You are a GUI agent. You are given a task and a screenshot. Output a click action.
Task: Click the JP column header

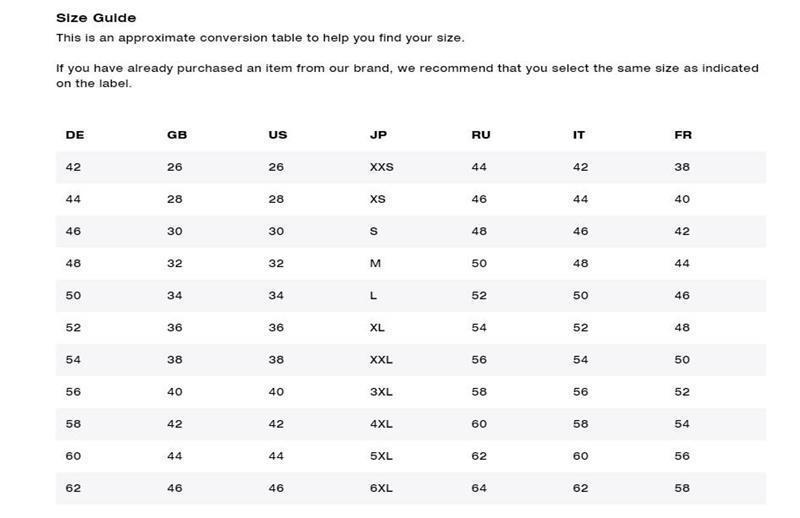point(379,135)
